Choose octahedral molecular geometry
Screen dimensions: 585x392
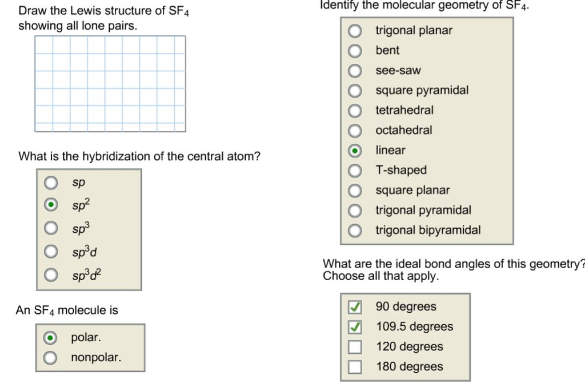click(x=355, y=131)
